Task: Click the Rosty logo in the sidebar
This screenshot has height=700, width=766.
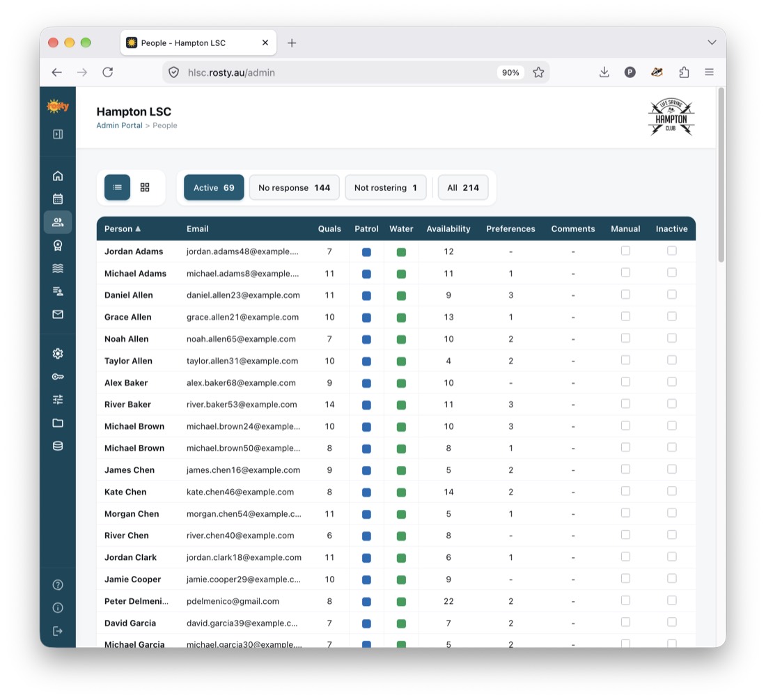Action: coord(58,106)
